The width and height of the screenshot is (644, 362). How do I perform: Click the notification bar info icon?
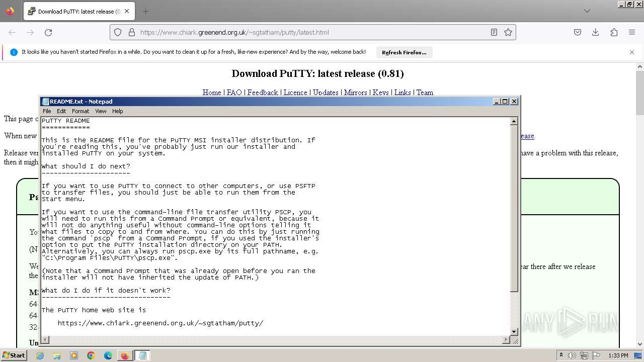click(14, 52)
